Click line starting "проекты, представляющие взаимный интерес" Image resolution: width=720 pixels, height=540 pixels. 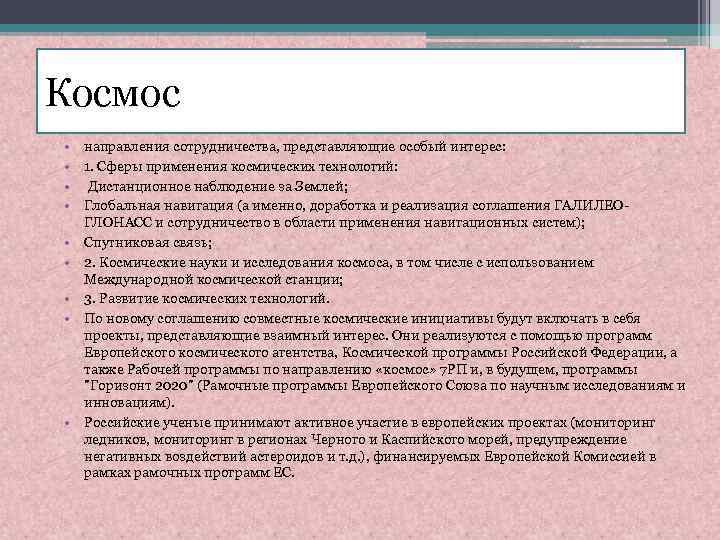367,336
